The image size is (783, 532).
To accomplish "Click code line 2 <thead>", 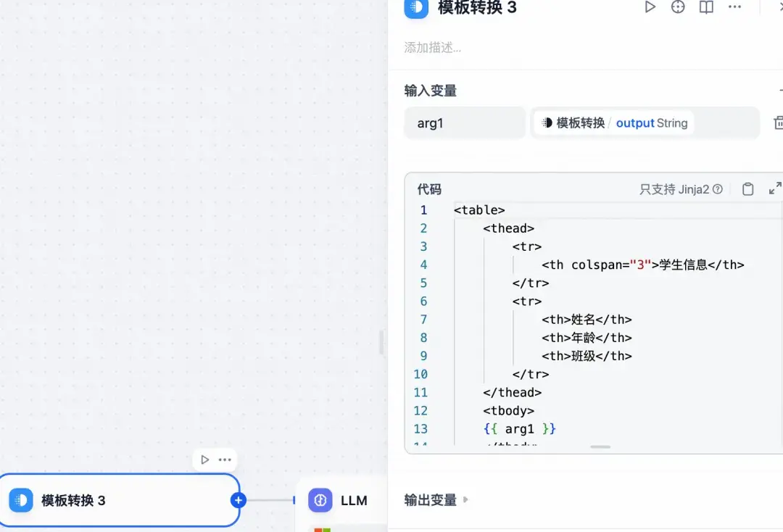I will point(508,228).
